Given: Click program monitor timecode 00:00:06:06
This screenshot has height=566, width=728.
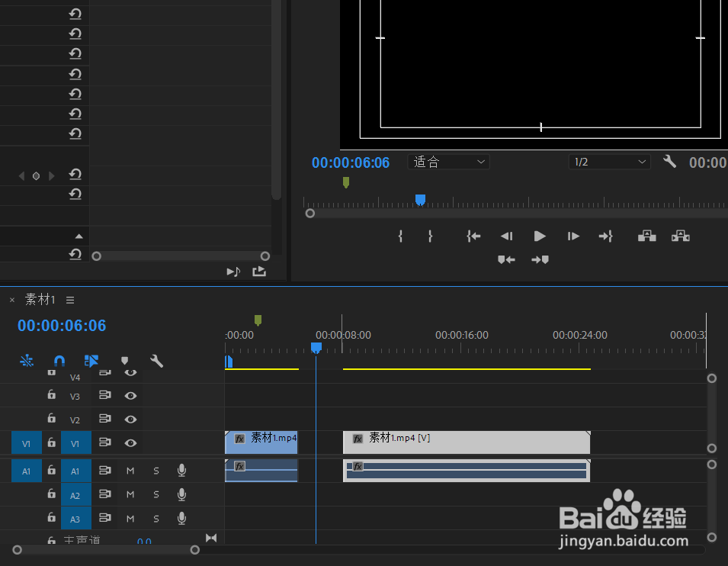Looking at the screenshot, I should [351, 162].
